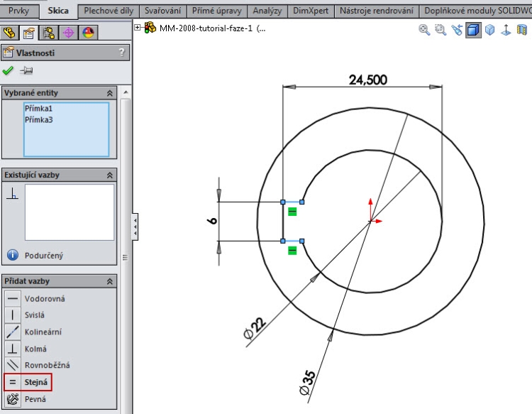
Task: Open the Analýzy tab
Action: pos(267,11)
